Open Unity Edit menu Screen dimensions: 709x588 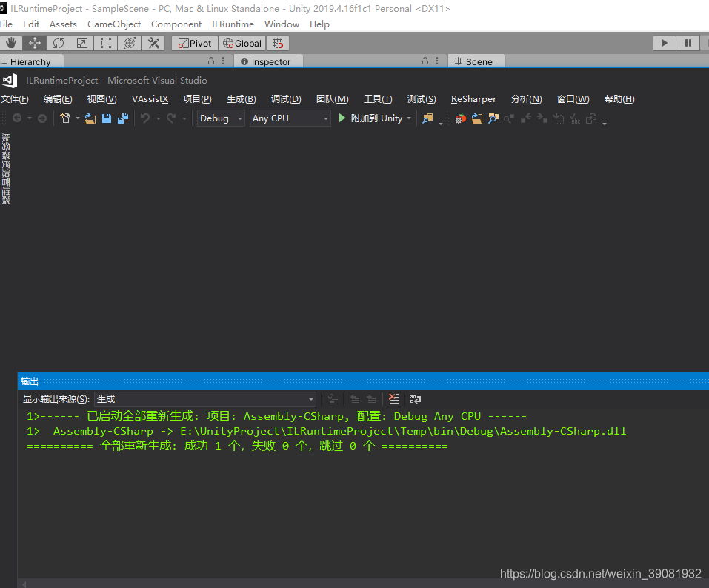pyautogui.click(x=31, y=24)
